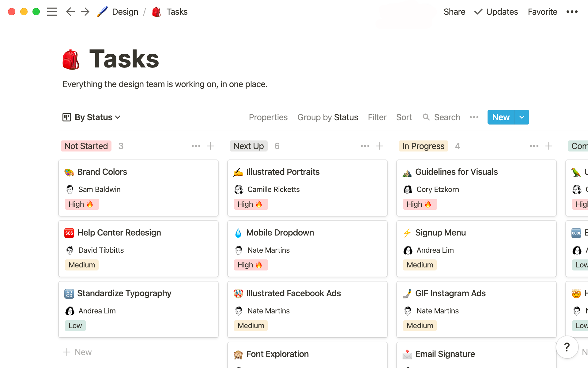This screenshot has height=368, width=588.
Task: Click the Illustrated Portraits pencil icon
Action: (x=238, y=172)
